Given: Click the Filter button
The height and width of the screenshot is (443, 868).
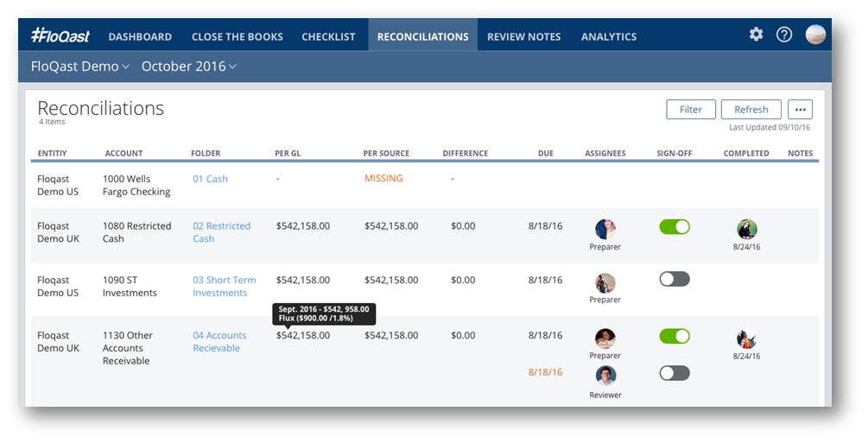Looking at the screenshot, I should point(691,109).
